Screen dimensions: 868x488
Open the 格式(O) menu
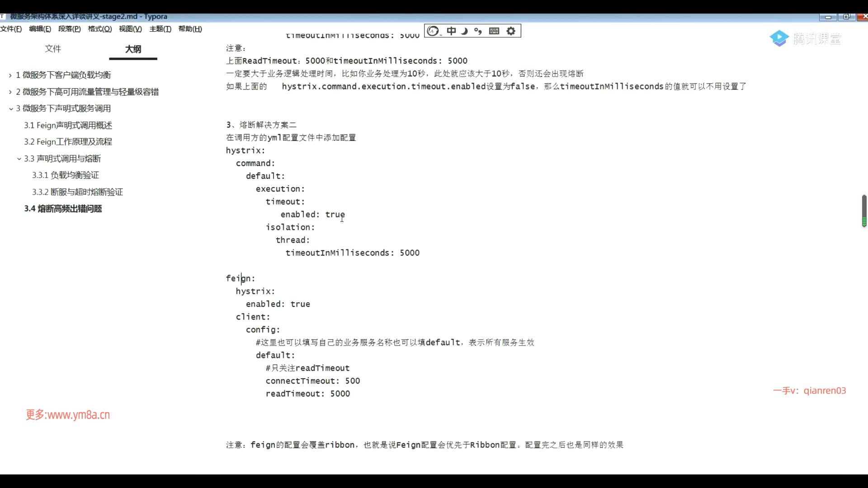99,29
